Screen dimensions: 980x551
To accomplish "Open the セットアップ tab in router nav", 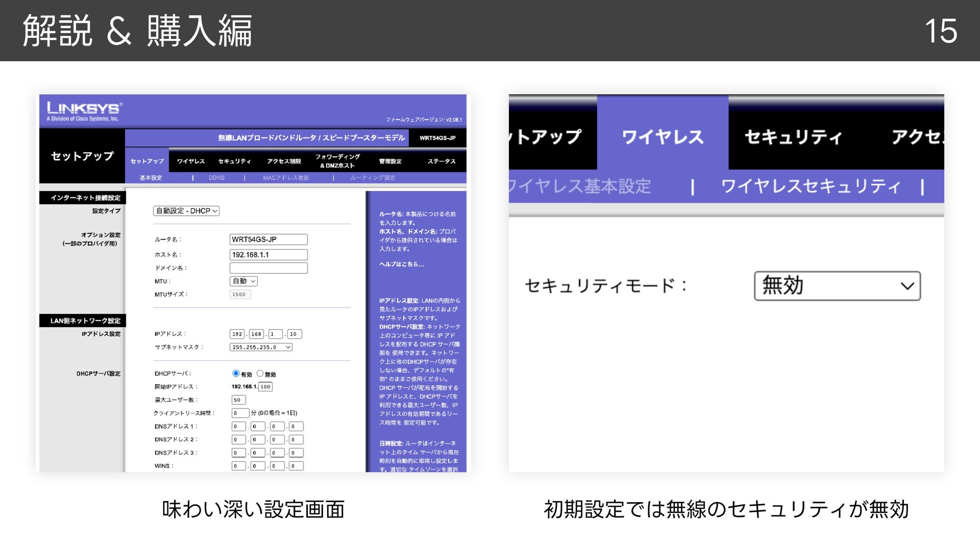I will coord(147,161).
